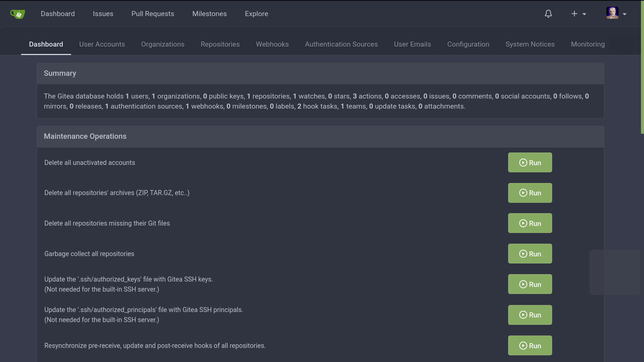This screenshot has height=362, width=644.
Task: Run resynchronize hooks of all repositories
Action: pyautogui.click(x=530, y=346)
